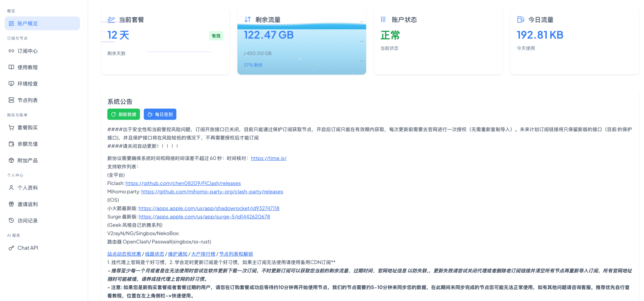Open the Shadowrocket App Store link
The image size is (644, 301).
pyautogui.click(x=209, y=208)
